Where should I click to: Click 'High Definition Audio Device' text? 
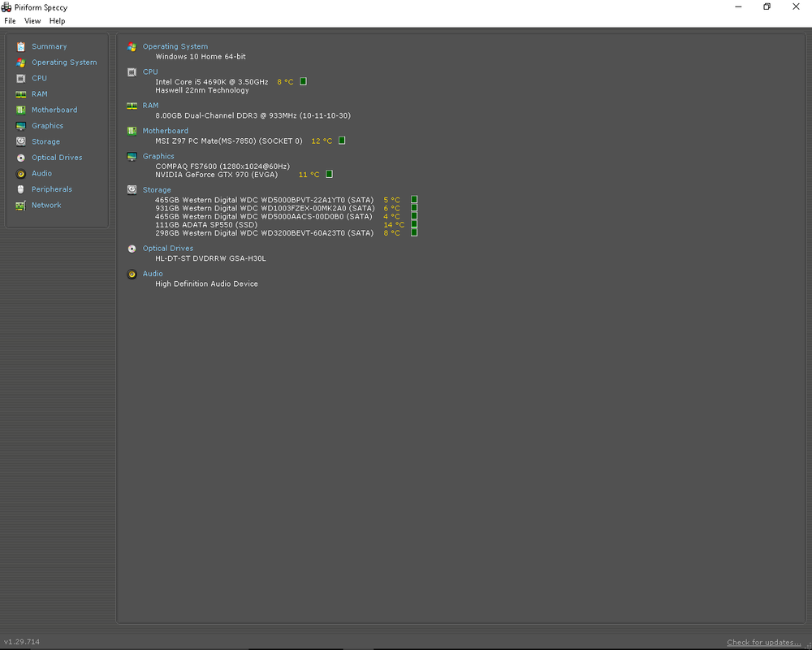206,284
